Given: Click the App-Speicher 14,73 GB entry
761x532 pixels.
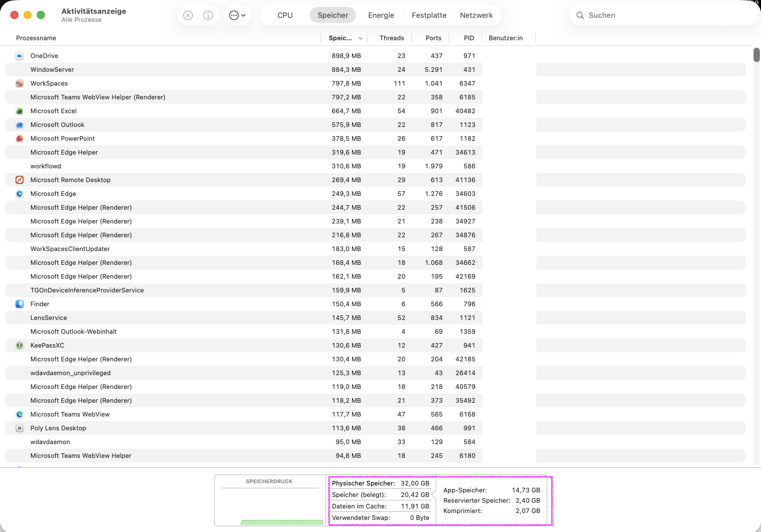Looking at the screenshot, I should point(492,490).
